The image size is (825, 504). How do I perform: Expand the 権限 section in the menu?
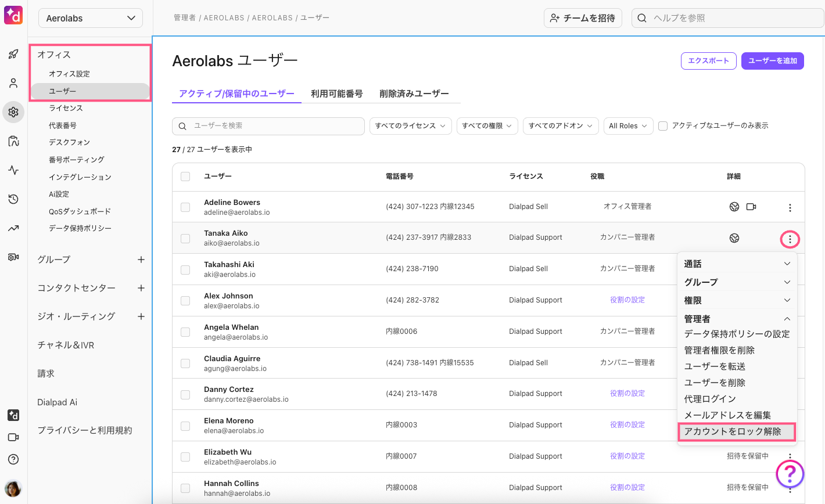pyautogui.click(x=737, y=300)
